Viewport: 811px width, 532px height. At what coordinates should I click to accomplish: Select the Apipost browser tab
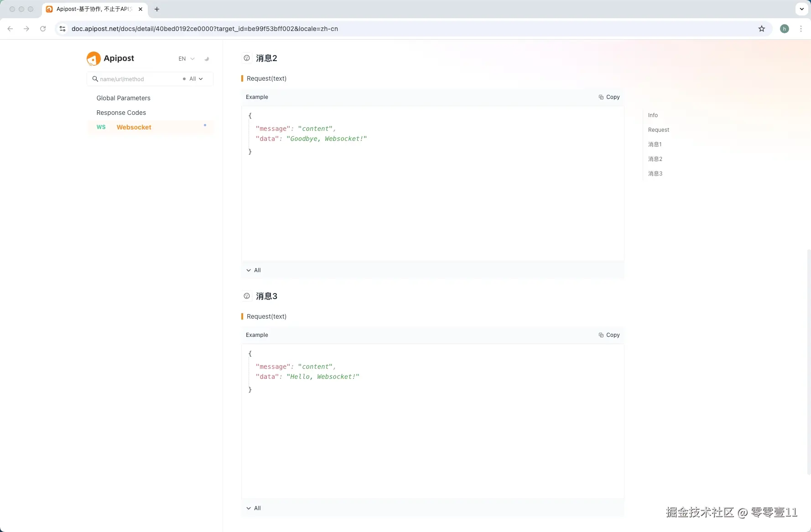click(x=94, y=9)
